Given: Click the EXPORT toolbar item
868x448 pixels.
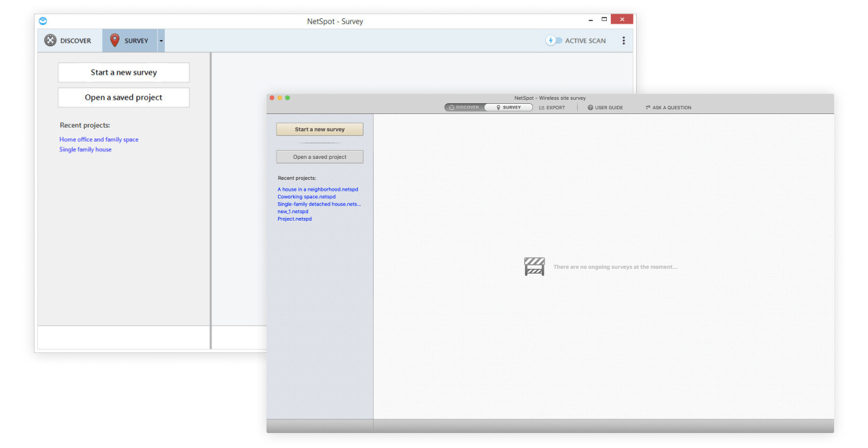Looking at the screenshot, I should click(552, 107).
